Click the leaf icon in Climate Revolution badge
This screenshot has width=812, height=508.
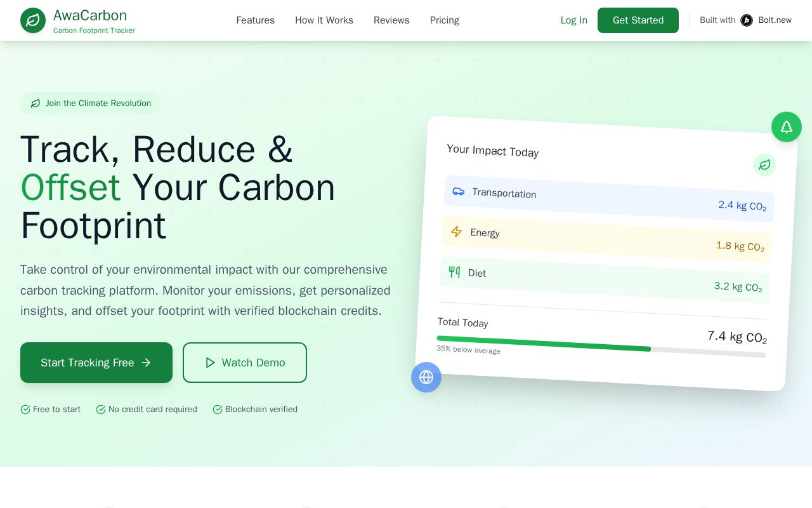click(x=36, y=104)
